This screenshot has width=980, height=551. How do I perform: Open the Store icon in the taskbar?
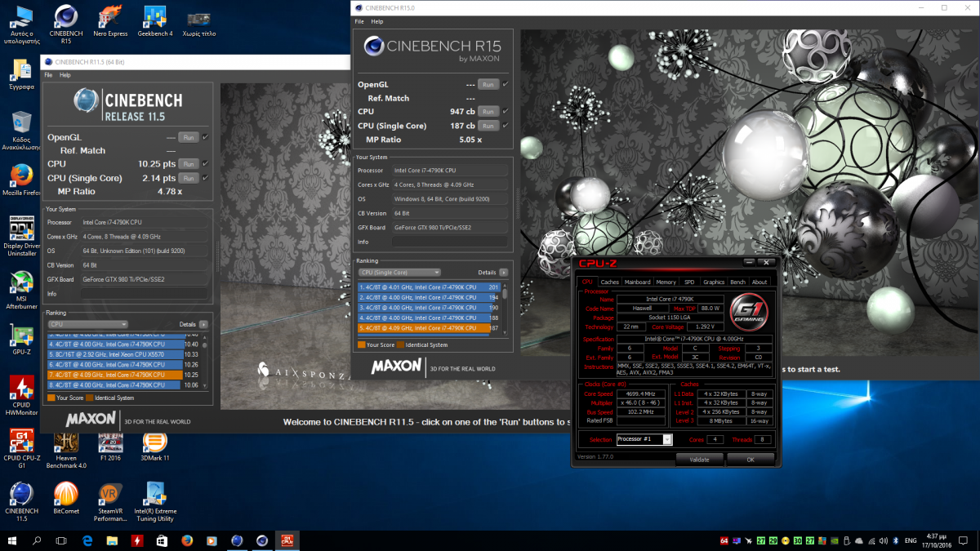pyautogui.click(x=162, y=540)
